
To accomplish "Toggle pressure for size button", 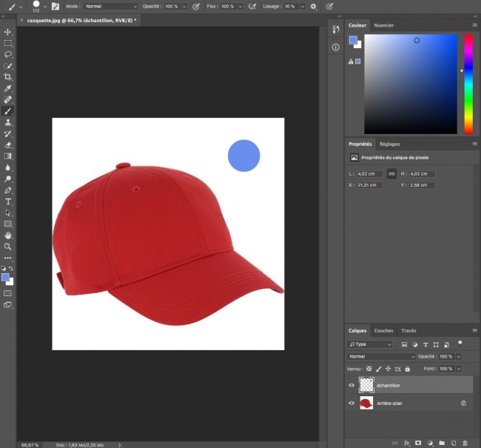I will [x=329, y=6].
